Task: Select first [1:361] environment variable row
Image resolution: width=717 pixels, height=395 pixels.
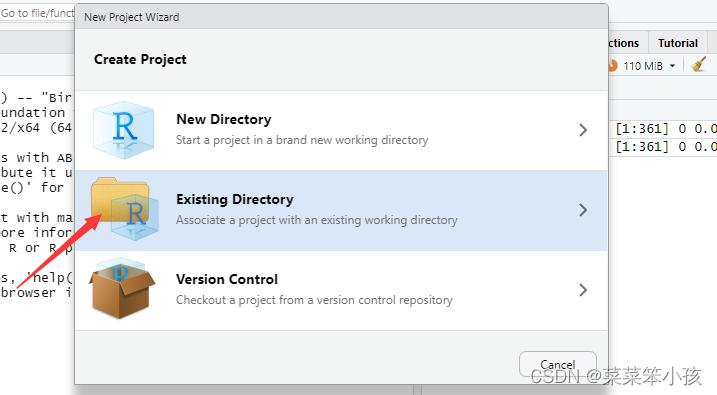Action: pos(664,129)
